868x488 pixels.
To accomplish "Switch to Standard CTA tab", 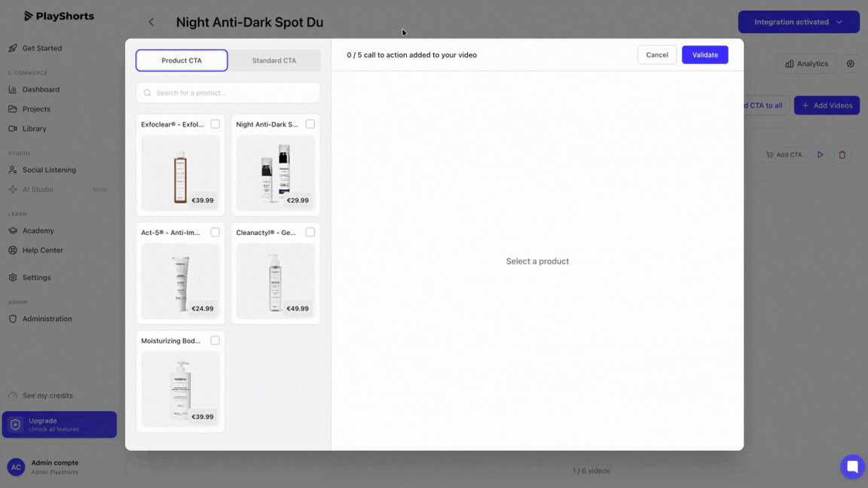I will pos(274,60).
